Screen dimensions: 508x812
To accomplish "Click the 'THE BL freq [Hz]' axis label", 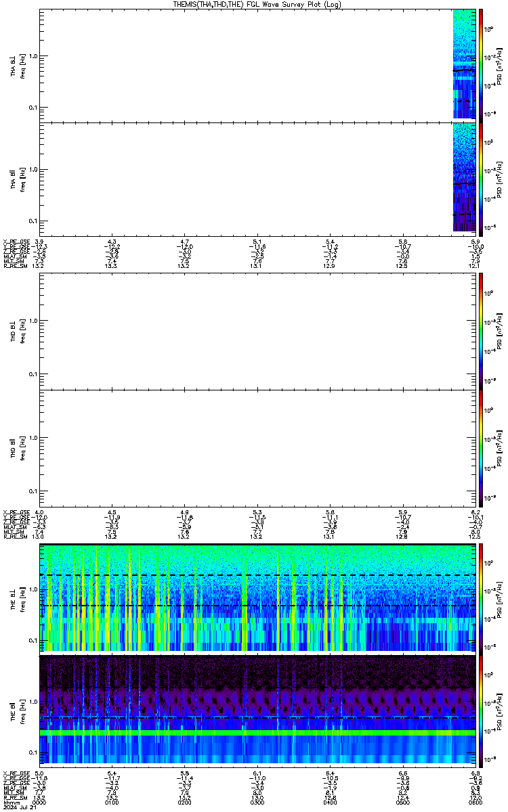I will (x=17, y=598).
